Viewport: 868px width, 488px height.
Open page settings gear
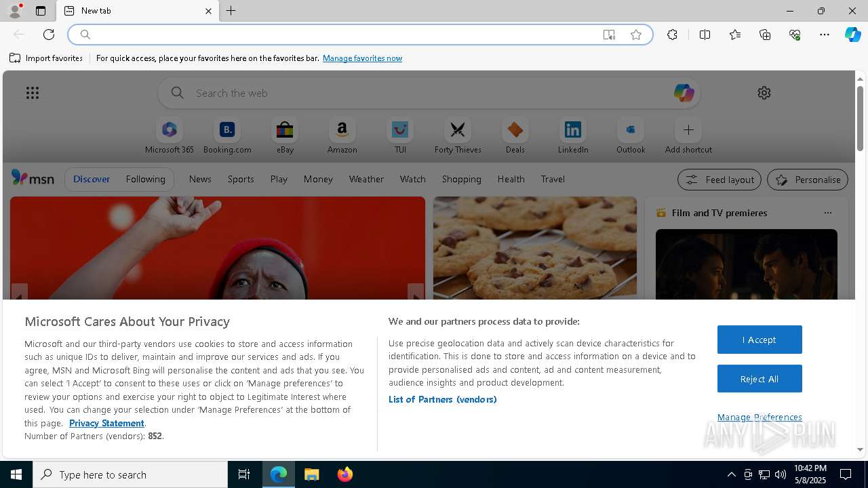coord(764,93)
